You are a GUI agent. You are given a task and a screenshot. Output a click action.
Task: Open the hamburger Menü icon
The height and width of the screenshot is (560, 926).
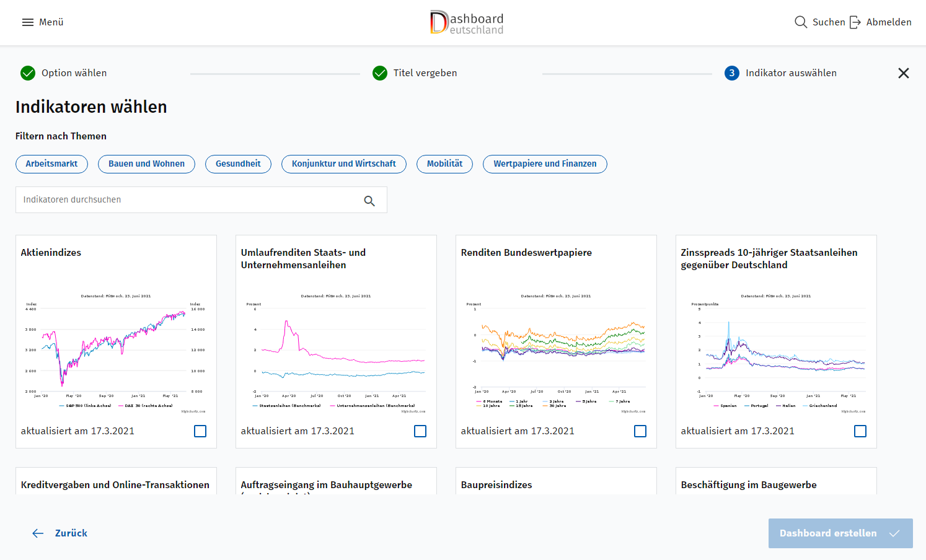(x=28, y=22)
